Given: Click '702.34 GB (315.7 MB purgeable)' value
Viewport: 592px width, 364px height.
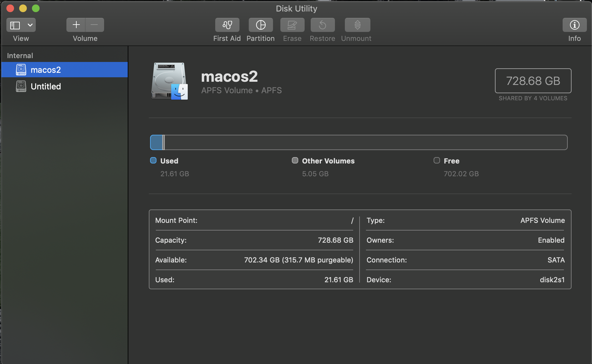Looking at the screenshot, I should tap(299, 260).
